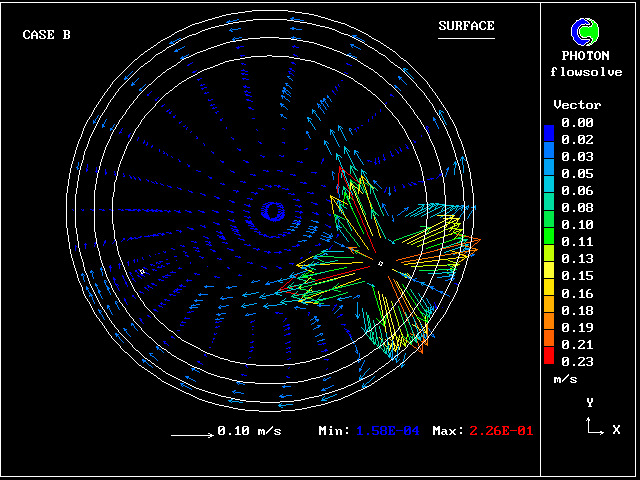Click the 0.10 m/s scale label
This screenshot has width=640, height=480.
tap(249, 431)
